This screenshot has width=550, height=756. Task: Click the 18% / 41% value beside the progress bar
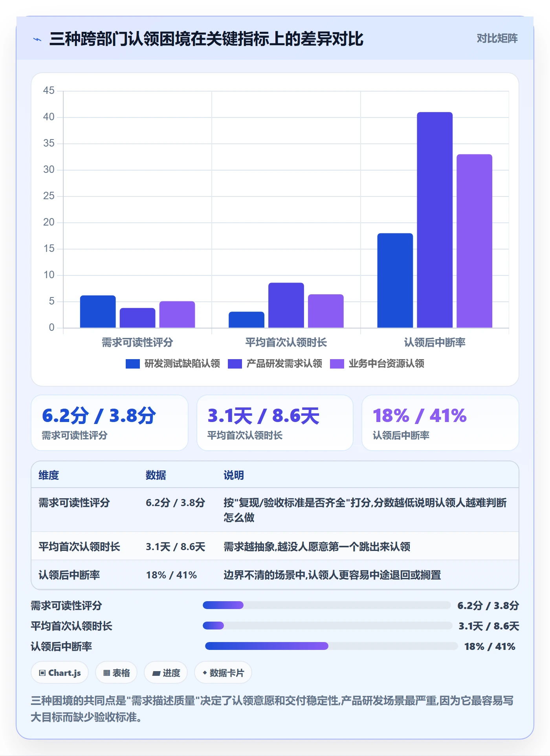489,646
